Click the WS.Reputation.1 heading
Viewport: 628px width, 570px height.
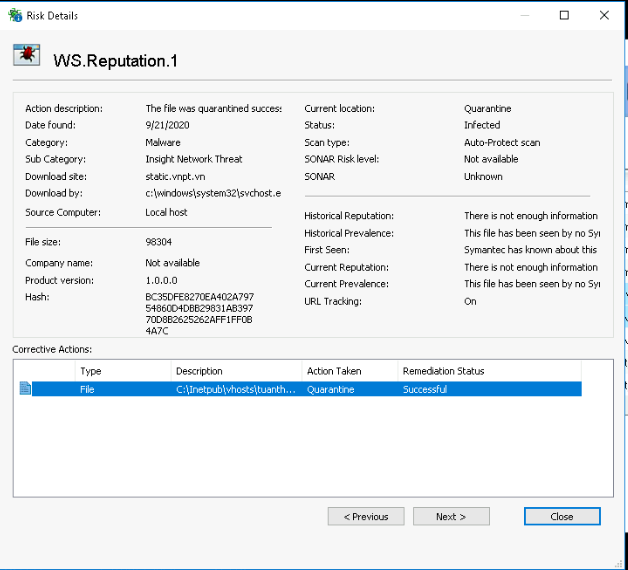(115, 61)
